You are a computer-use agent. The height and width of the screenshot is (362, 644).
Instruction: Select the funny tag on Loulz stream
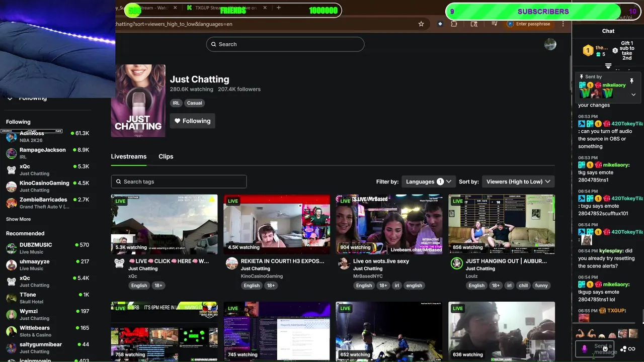(541, 286)
